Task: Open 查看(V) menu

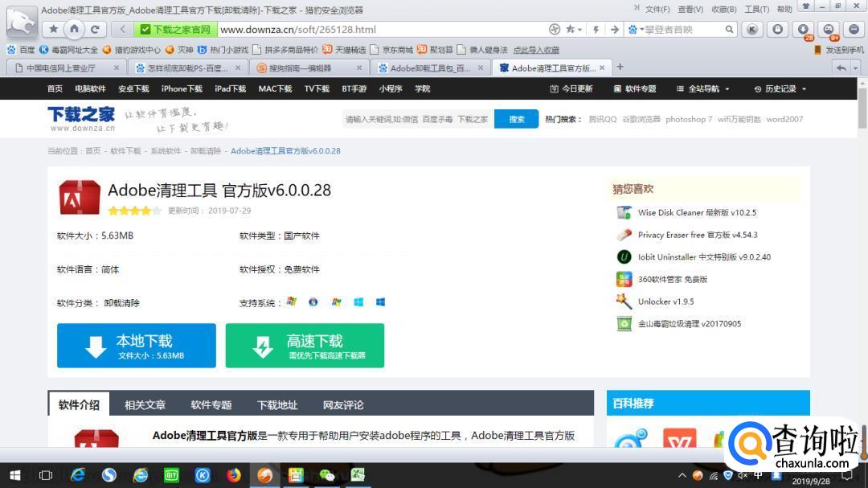Action: (x=690, y=10)
